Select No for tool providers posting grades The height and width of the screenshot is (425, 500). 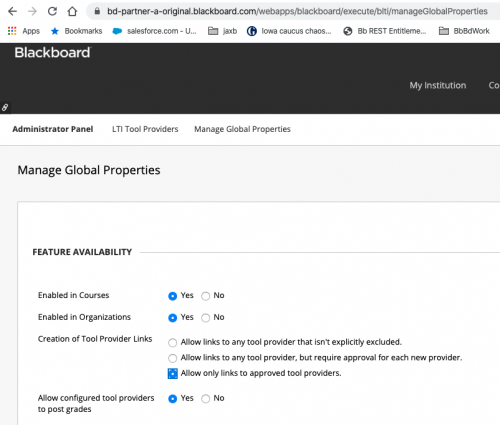pos(206,399)
